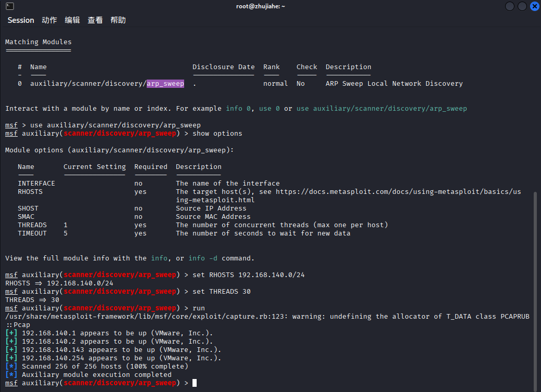541x392 pixels.
Task: Click the 'run' command text
Action: pyautogui.click(x=199, y=308)
